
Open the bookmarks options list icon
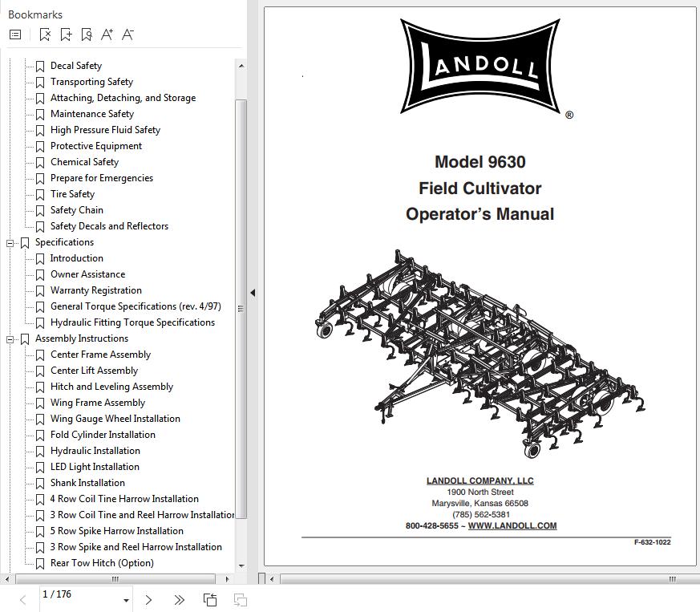point(15,34)
